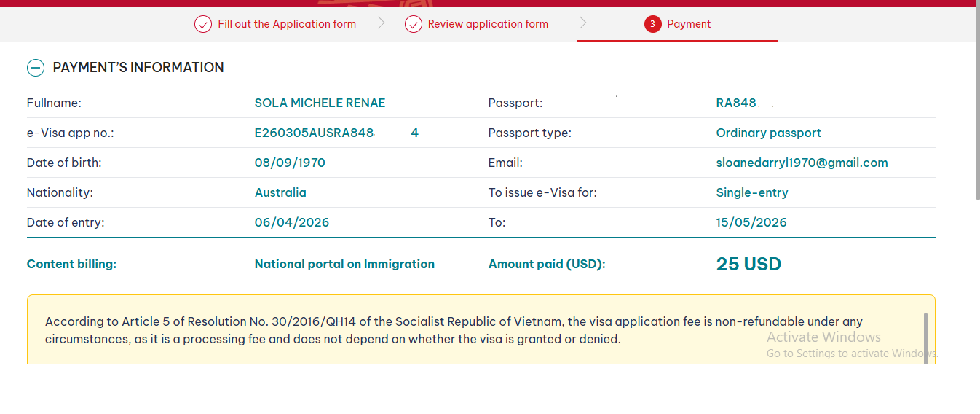Viewport: 980px width, 414px height.
Task: Click the red step 3 number badge
Action: [652, 24]
